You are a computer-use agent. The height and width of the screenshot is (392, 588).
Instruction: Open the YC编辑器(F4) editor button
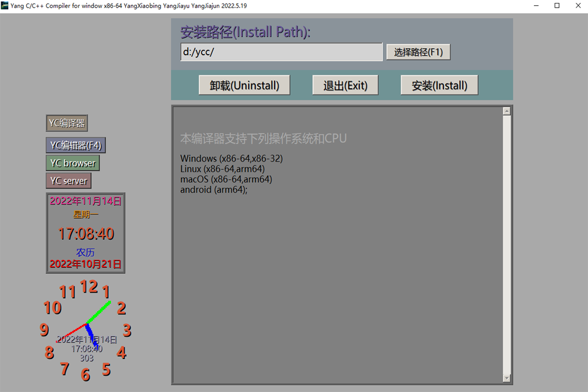coord(76,145)
